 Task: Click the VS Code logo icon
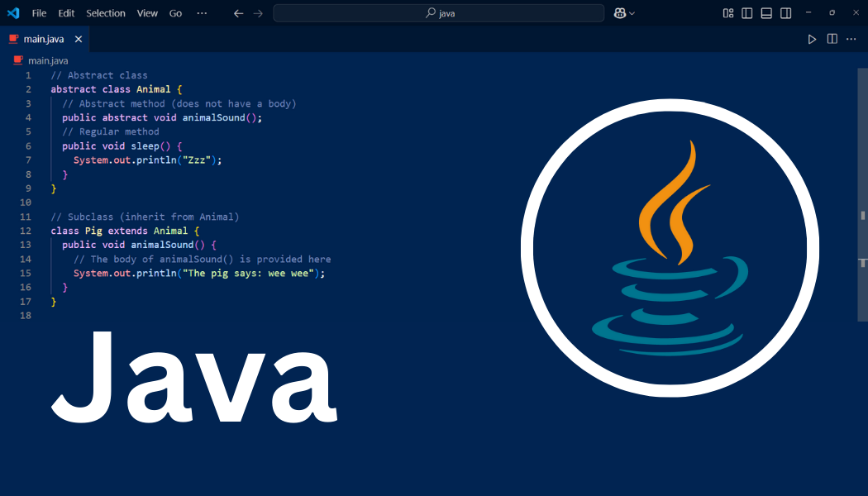click(13, 12)
